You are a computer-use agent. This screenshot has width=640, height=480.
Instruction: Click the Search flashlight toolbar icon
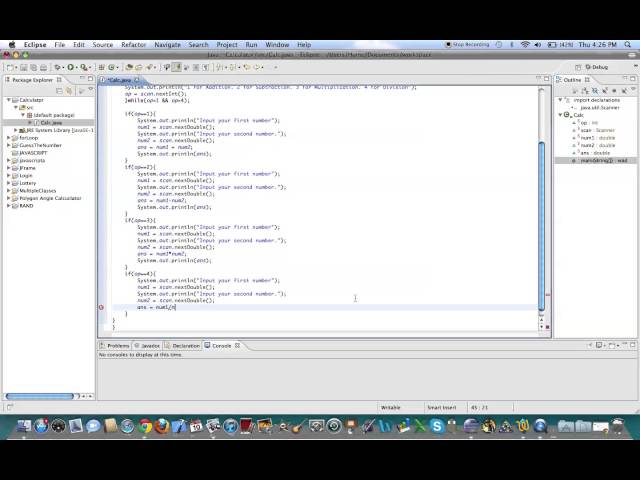tap(149, 67)
